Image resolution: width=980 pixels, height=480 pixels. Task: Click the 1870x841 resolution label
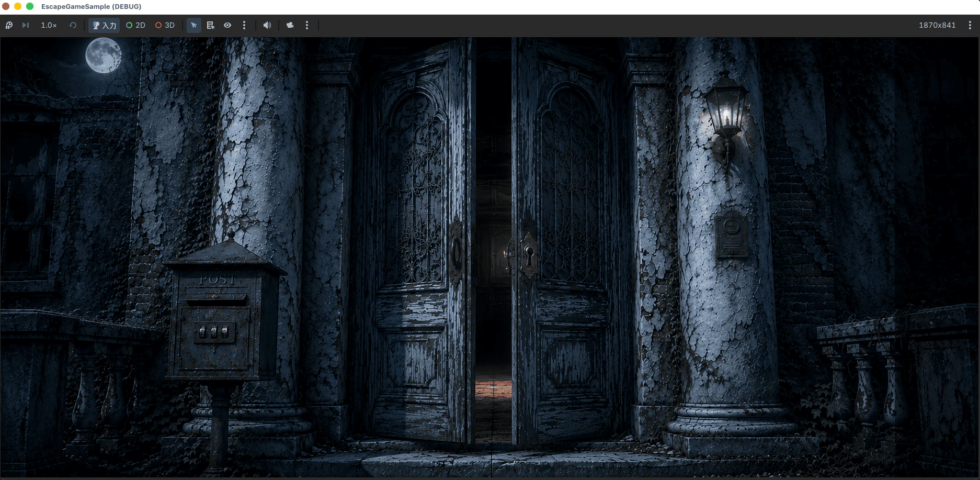point(937,25)
